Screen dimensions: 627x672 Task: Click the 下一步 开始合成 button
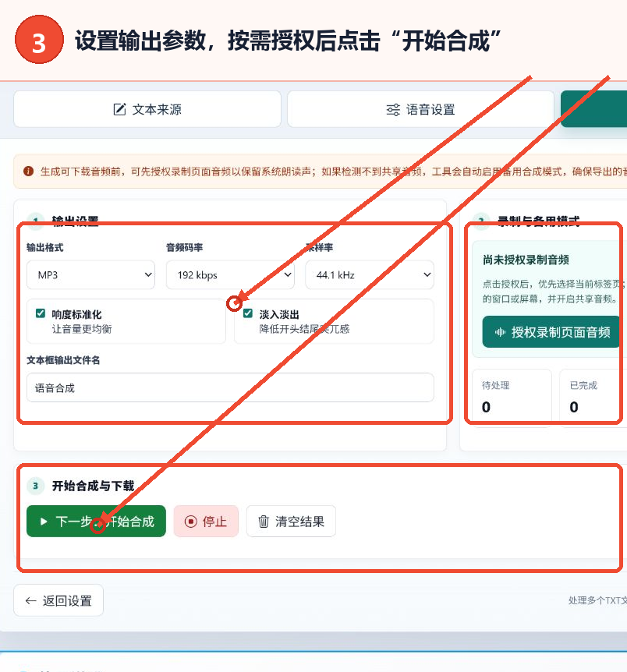pyautogui.click(x=96, y=521)
